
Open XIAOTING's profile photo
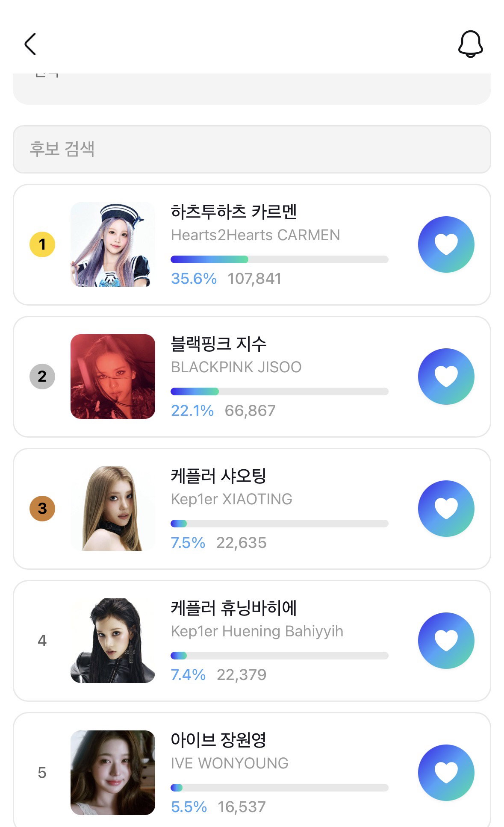(x=113, y=509)
